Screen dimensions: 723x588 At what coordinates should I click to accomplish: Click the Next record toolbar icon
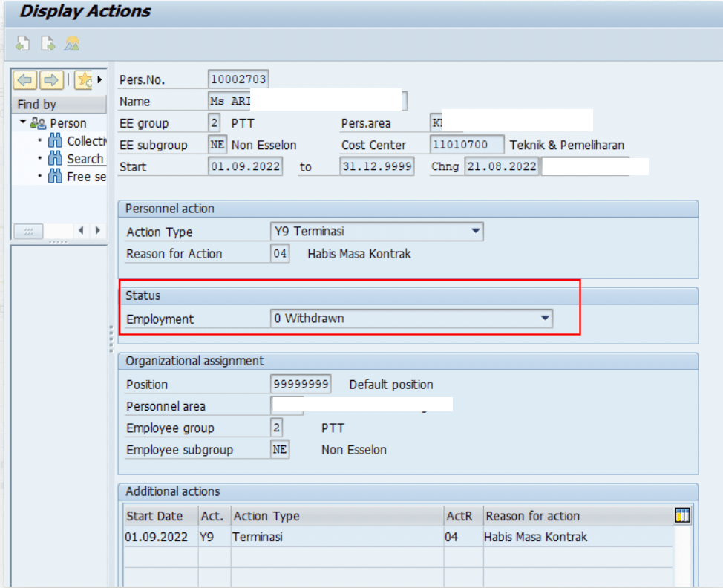[48, 44]
